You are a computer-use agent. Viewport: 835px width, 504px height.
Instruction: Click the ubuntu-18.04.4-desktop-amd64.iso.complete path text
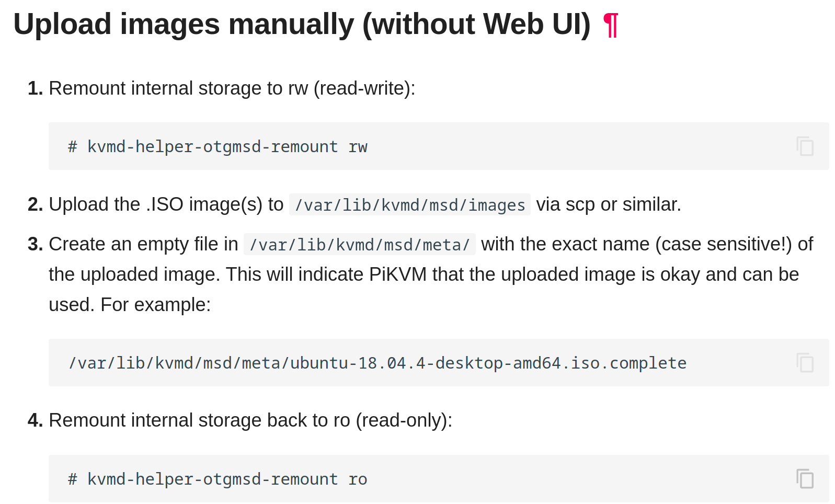pyautogui.click(x=378, y=363)
